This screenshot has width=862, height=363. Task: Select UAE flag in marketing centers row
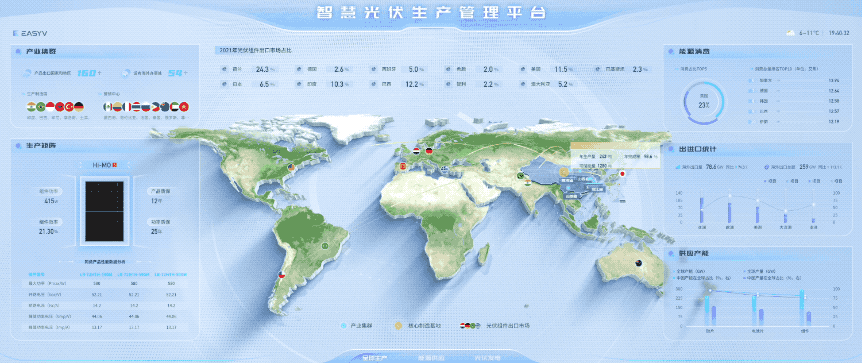click(173, 107)
